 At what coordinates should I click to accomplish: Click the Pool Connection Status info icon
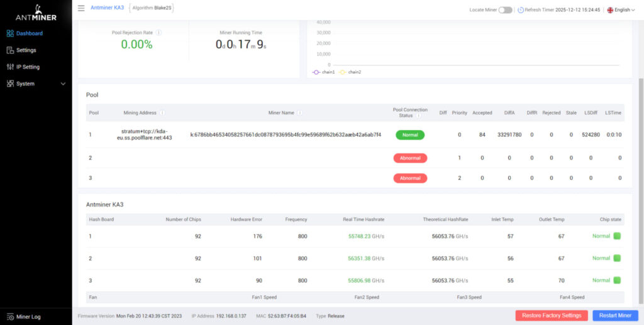[x=418, y=116]
